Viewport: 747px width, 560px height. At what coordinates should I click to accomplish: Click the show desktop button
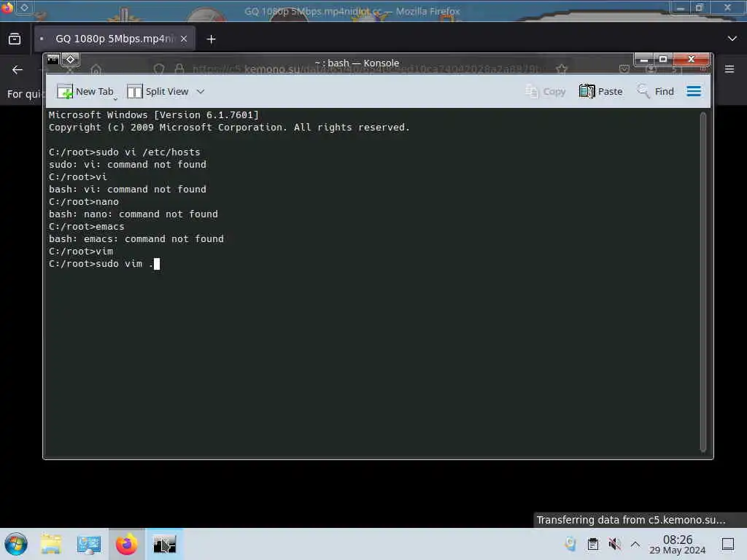(728, 544)
